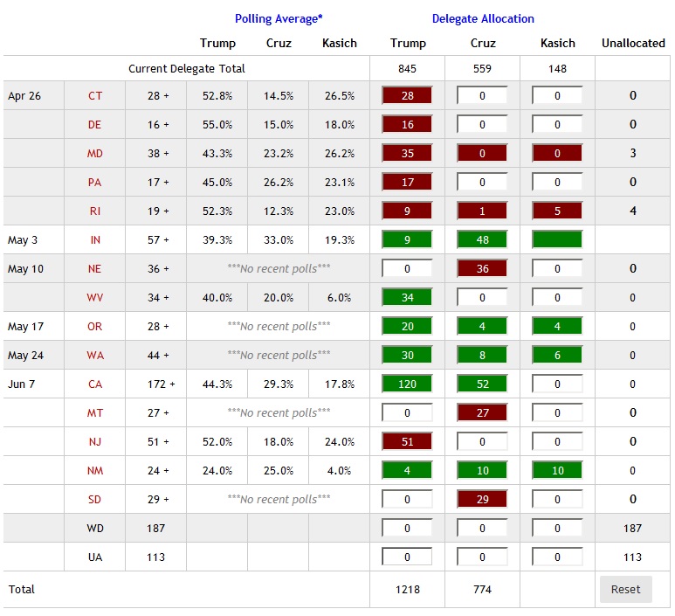Click the Reset button

pyautogui.click(x=625, y=589)
